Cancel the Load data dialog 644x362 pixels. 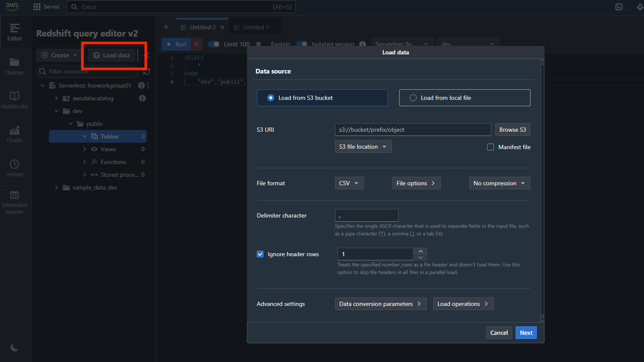tap(499, 333)
